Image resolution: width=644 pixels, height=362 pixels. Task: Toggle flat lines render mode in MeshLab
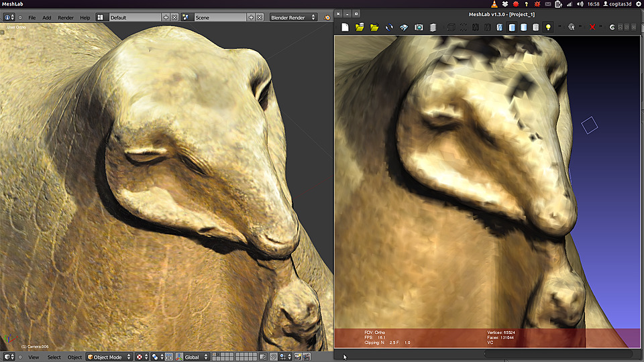499,27
